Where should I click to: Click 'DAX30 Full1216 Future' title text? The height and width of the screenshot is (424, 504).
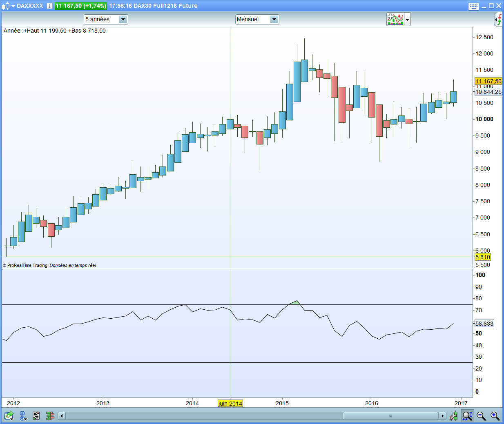click(x=166, y=6)
